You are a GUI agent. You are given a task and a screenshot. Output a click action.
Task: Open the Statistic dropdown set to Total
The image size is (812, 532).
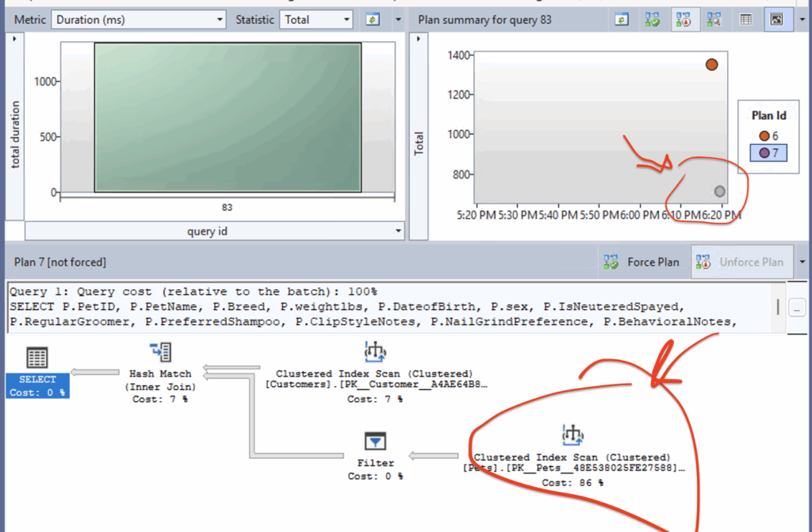(x=316, y=19)
